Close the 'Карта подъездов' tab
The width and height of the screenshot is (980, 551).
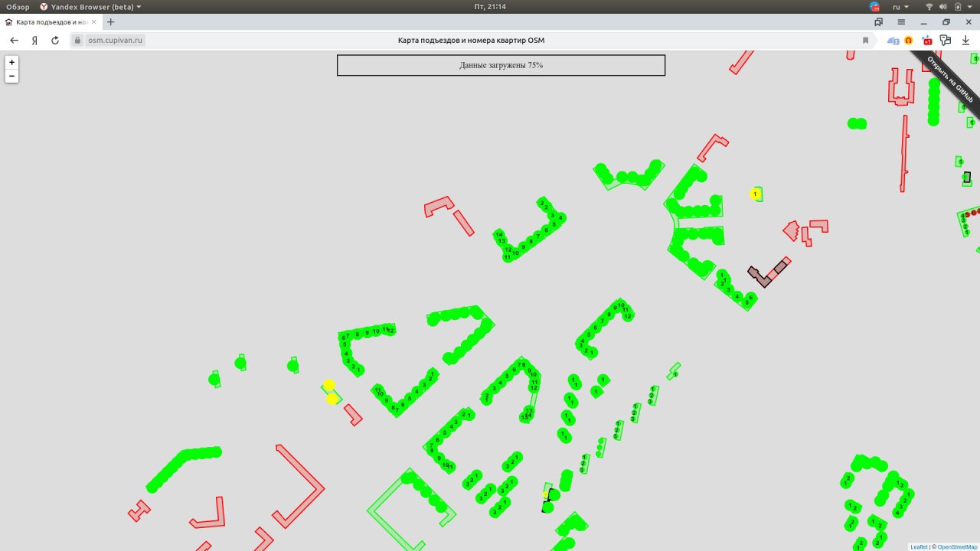tap(93, 22)
